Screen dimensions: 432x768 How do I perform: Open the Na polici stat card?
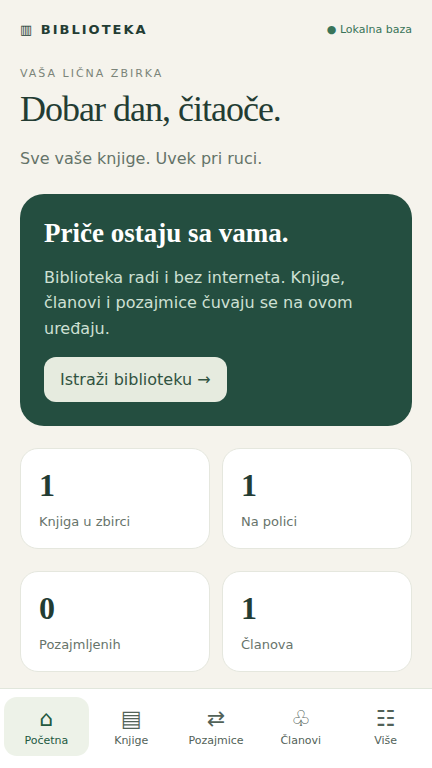coord(317,499)
